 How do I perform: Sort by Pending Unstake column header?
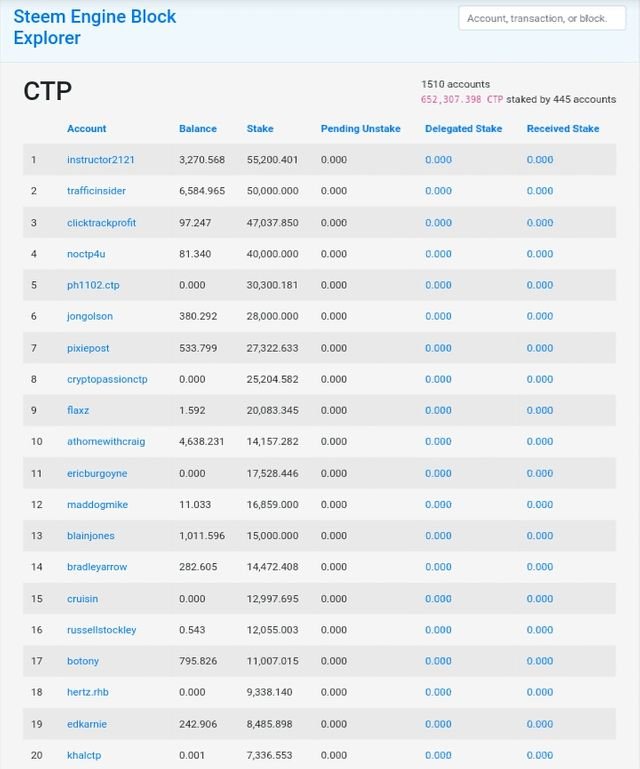[360, 129]
